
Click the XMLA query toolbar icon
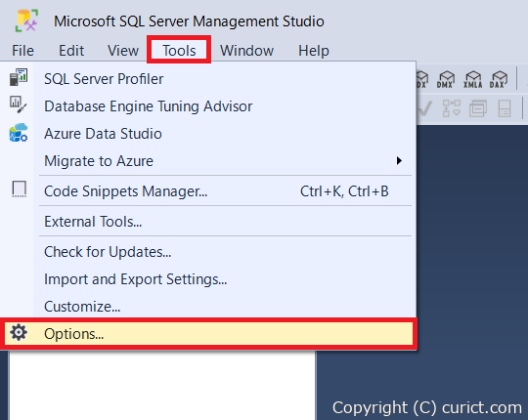(x=472, y=79)
